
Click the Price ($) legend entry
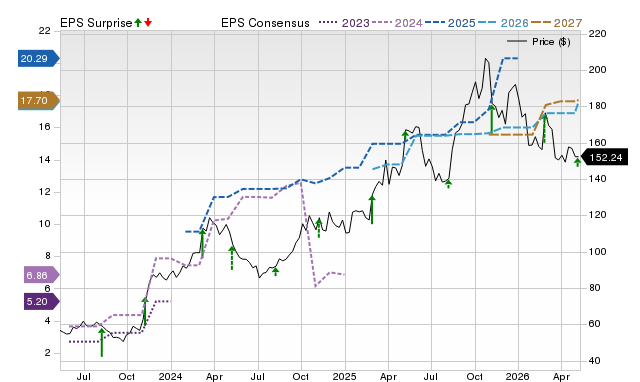539,42
